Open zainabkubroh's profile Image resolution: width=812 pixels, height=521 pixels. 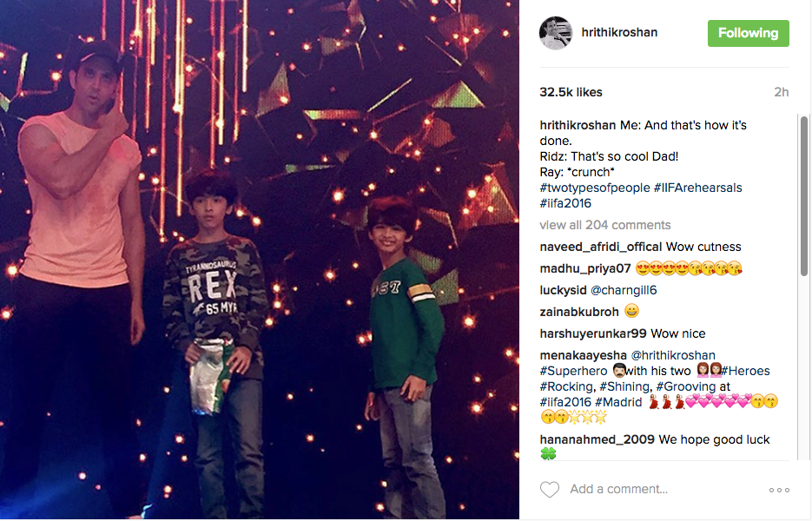tap(579, 312)
